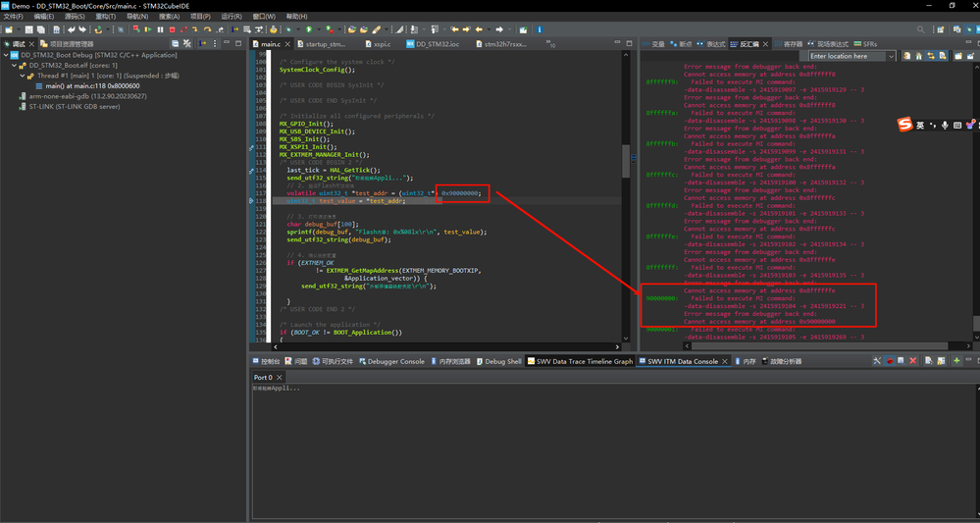The height and width of the screenshot is (523, 980).
Task: Toggle show source in Disassembly toolbar
Action: [942, 56]
